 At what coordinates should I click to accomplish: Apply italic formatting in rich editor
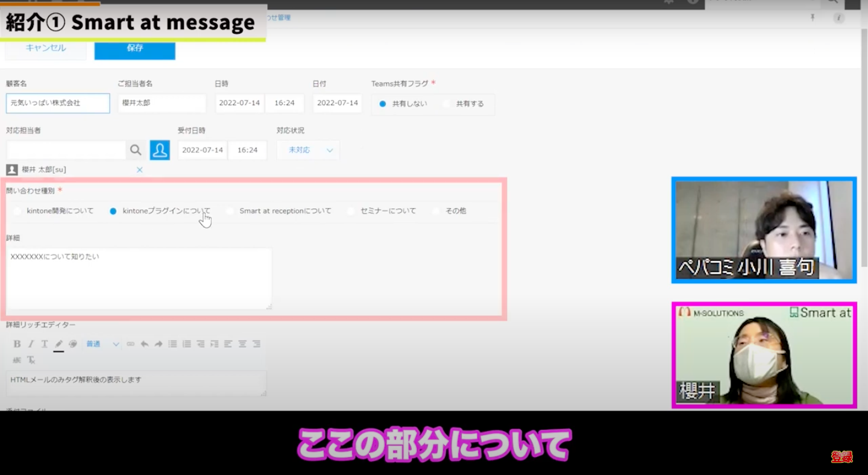pos(31,344)
